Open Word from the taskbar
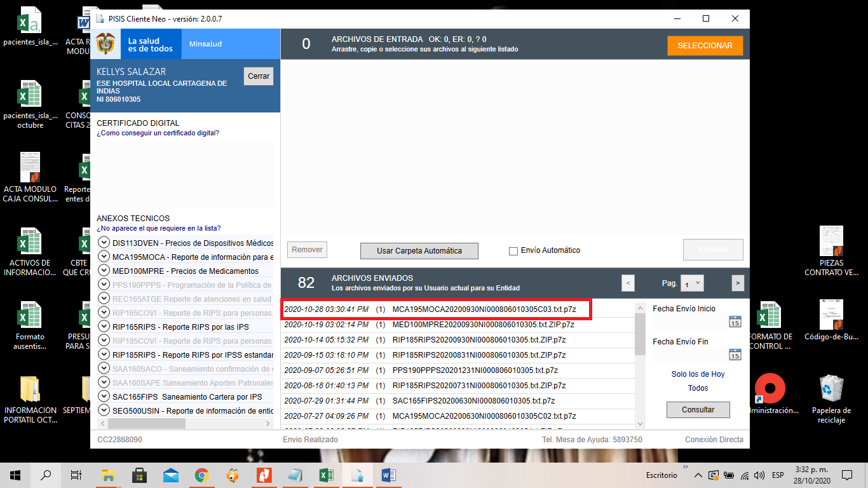This screenshot has height=488, width=868. [x=389, y=475]
